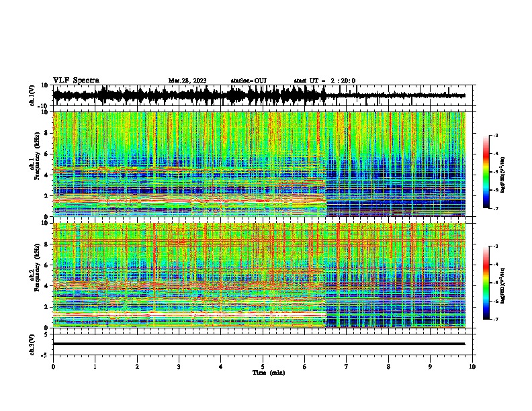Click the "start UT = 2 :20: 0" text
This screenshot has width=532, height=411.
(324, 81)
